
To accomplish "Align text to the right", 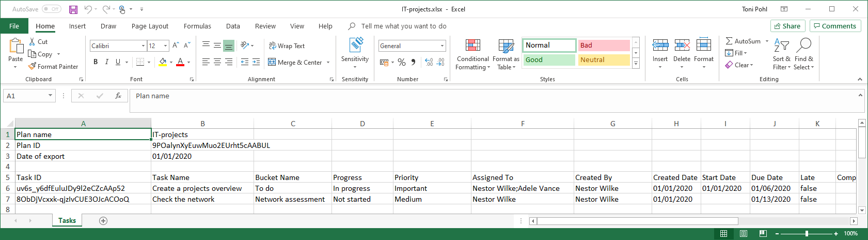I will point(229,62).
